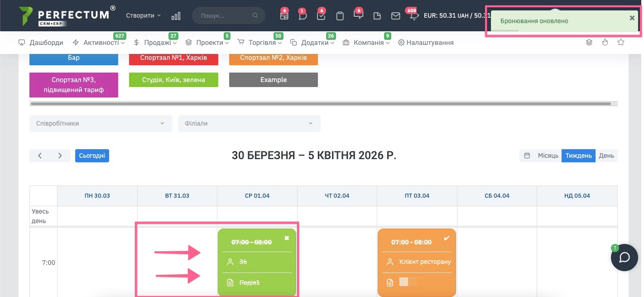Click the clipboard icon in top bar
Screen dimensions: 644x297
click(x=340, y=16)
